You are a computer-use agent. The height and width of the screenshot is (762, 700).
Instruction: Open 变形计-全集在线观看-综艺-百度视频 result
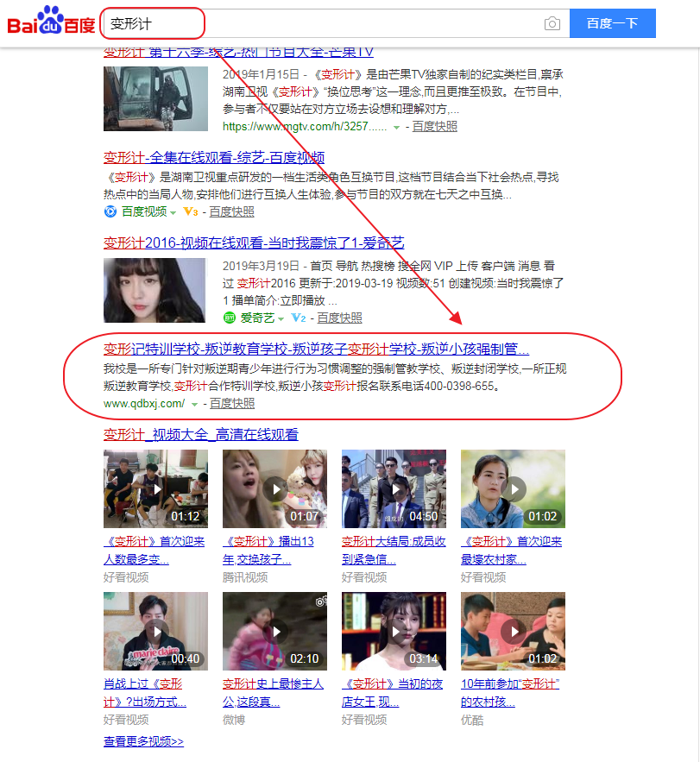[x=214, y=157]
